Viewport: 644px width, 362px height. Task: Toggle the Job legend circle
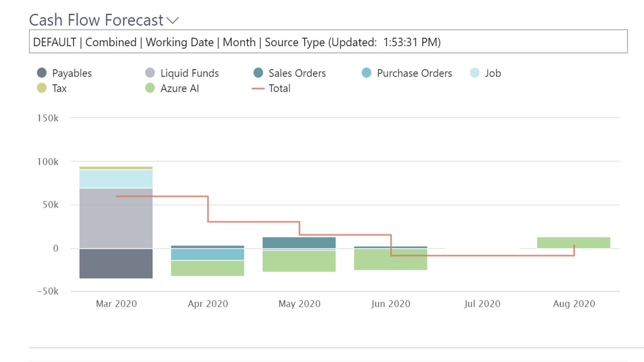tap(475, 73)
